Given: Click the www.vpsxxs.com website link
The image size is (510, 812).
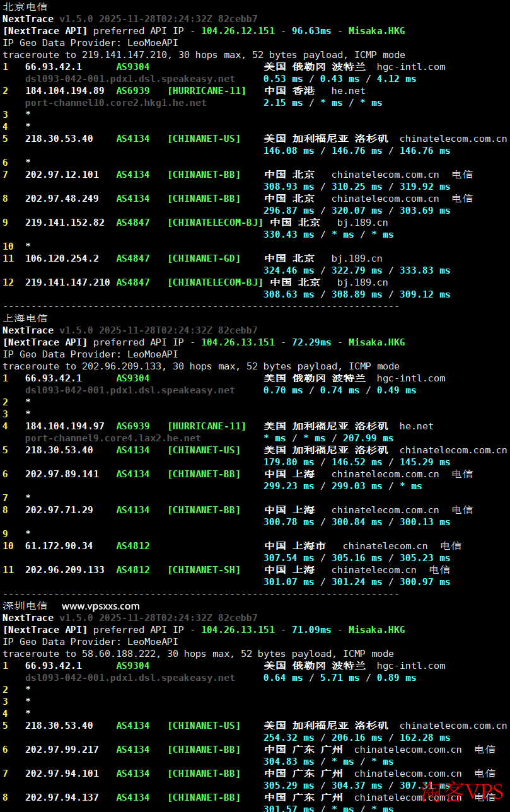Looking at the screenshot, I should 101,606.
